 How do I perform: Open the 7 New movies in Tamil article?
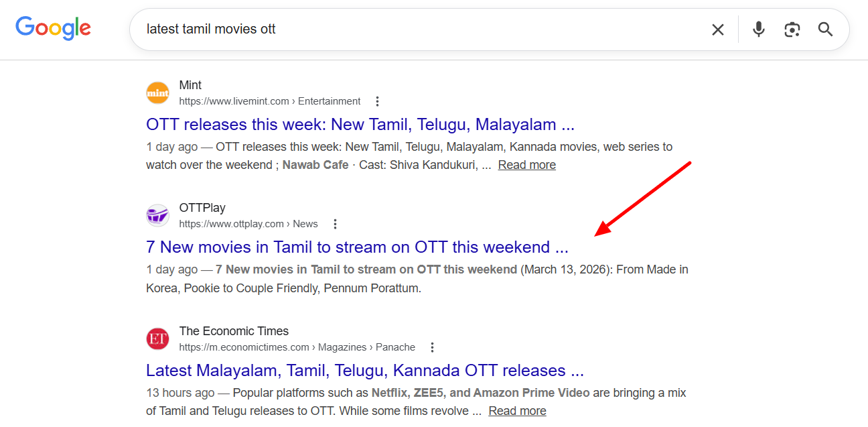[356, 247]
